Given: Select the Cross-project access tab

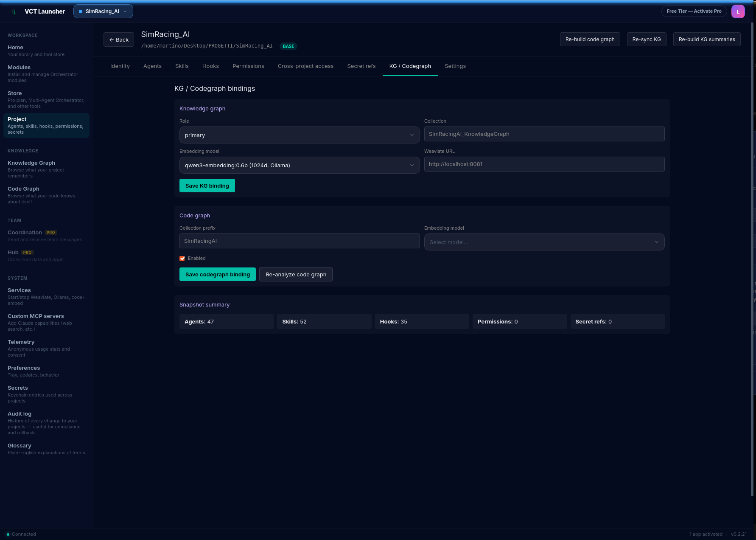Looking at the screenshot, I should [305, 66].
